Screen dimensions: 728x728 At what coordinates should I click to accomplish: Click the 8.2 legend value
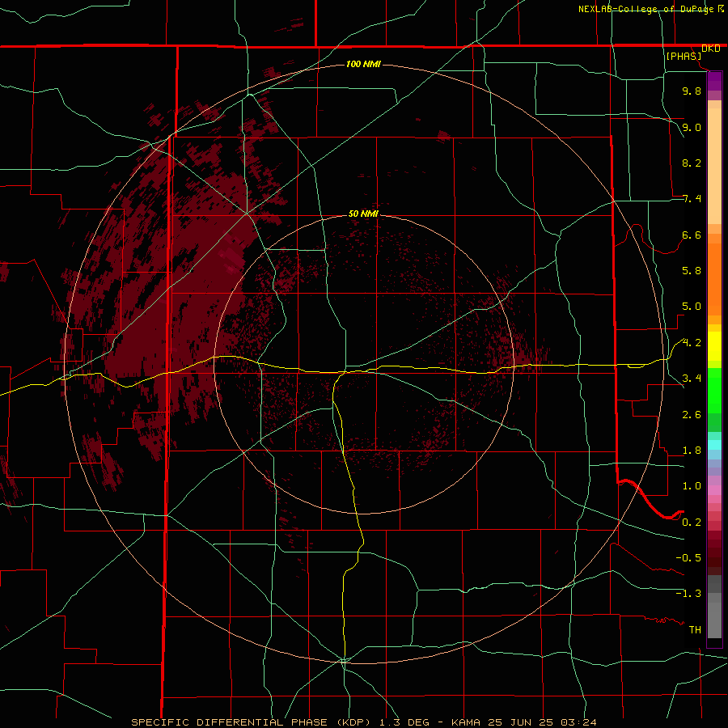[692, 163]
